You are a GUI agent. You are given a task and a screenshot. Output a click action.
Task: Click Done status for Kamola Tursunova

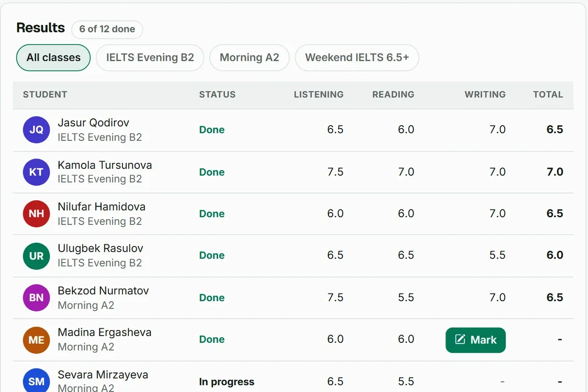(212, 172)
